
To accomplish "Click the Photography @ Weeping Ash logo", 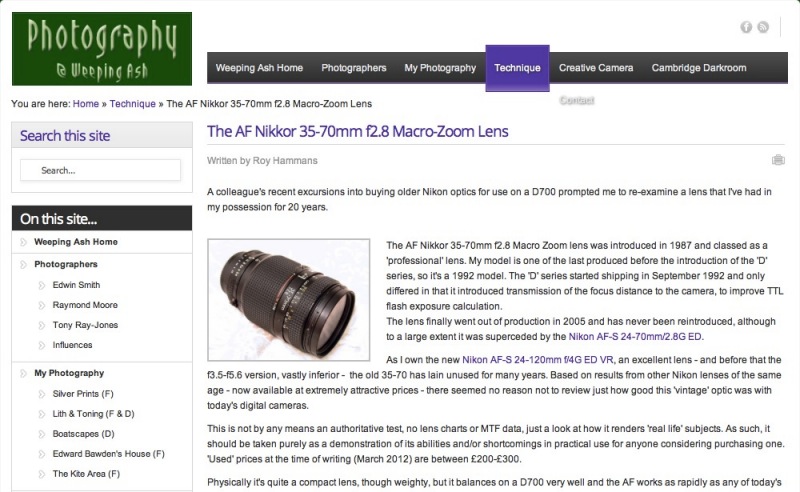I will [102, 49].
